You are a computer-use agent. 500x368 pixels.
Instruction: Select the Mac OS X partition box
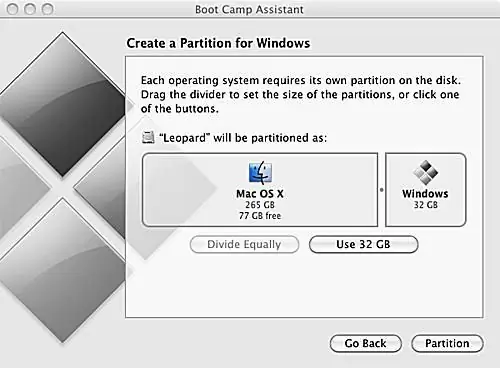coord(260,190)
